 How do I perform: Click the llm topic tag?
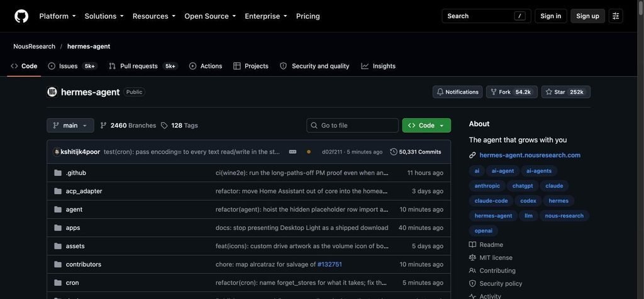(528, 215)
